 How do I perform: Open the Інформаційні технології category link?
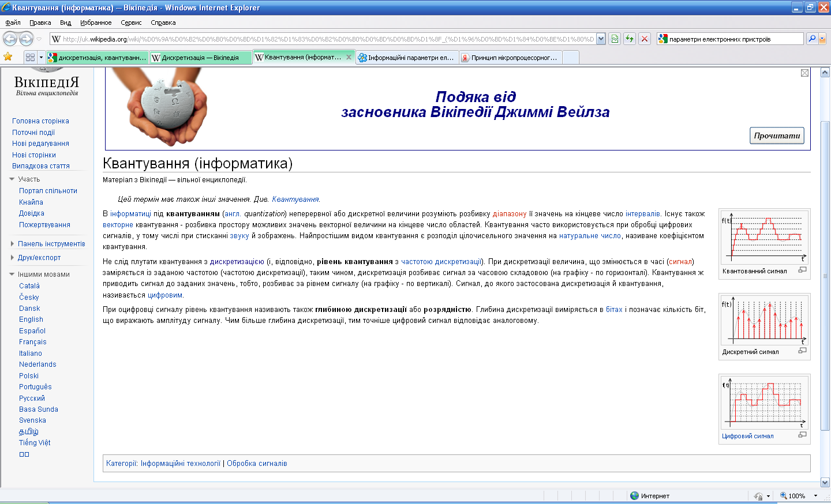tap(181, 464)
